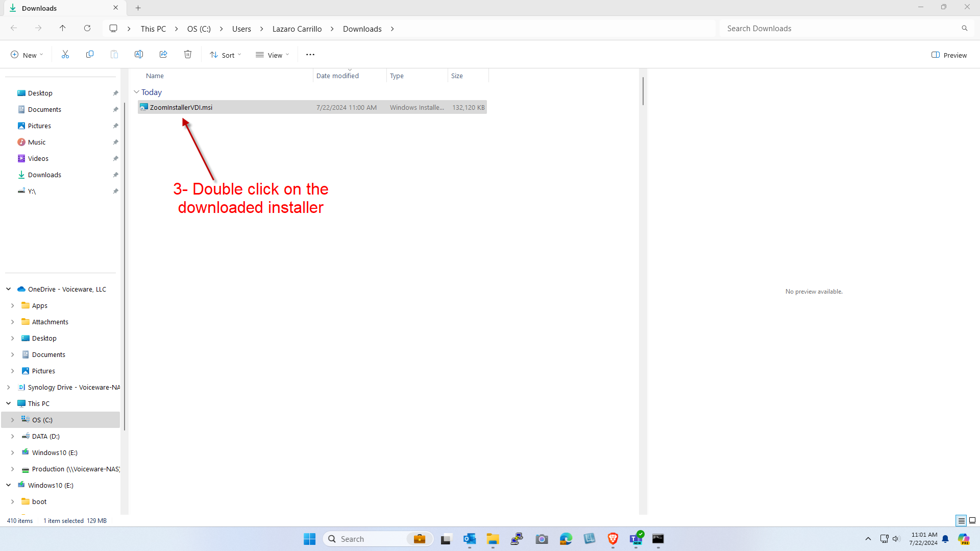Open the See more three-dots menu
Image resolution: width=980 pixels, height=551 pixels.
click(x=310, y=55)
